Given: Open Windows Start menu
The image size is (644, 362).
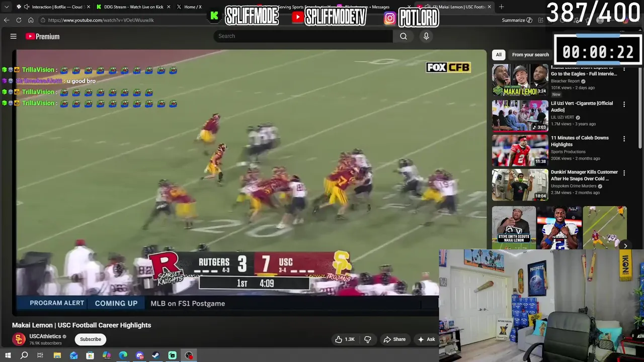Looking at the screenshot, I should (x=8, y=355).
